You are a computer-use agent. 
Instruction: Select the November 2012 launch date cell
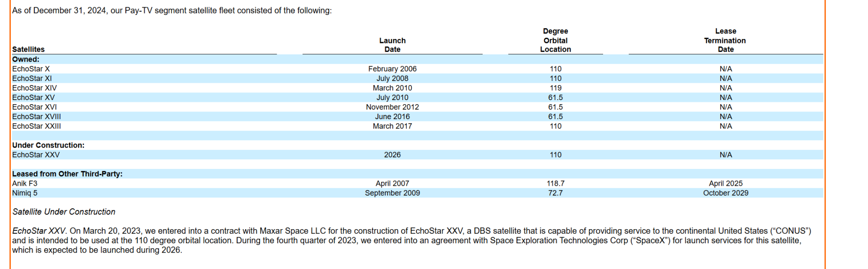(392, 107)
